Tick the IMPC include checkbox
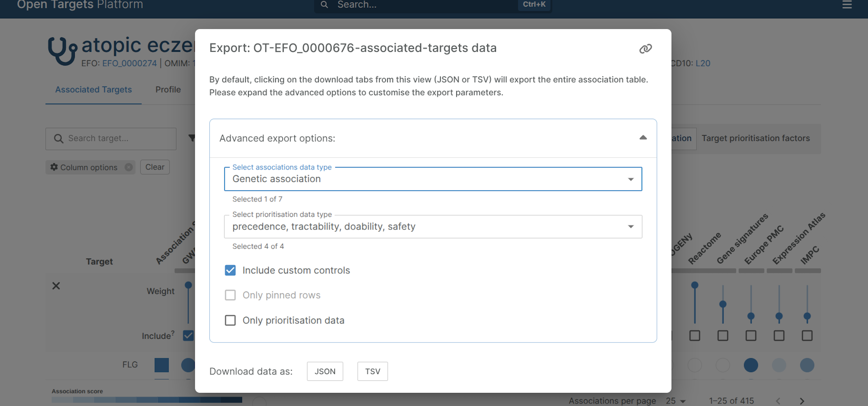Image resolution: width=868 pixels, height=406 pixels. click(807, 336)
